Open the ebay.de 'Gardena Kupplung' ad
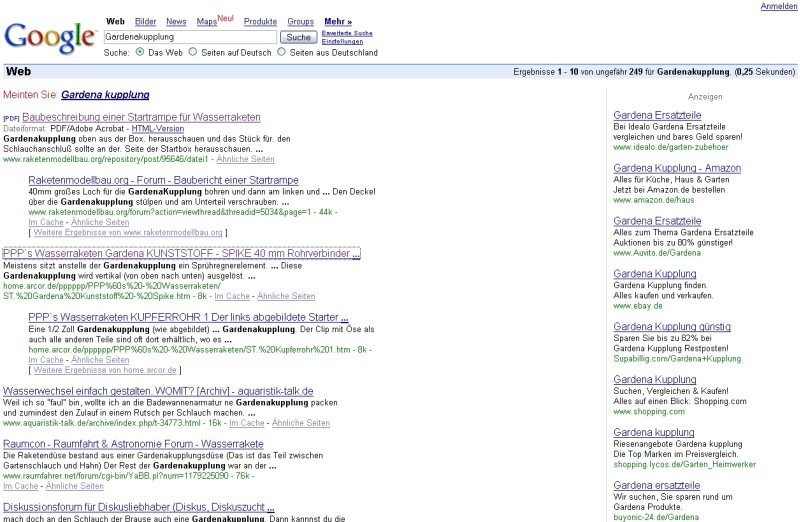The width and height of the screenshot is (800, 522). click(655, 274)
